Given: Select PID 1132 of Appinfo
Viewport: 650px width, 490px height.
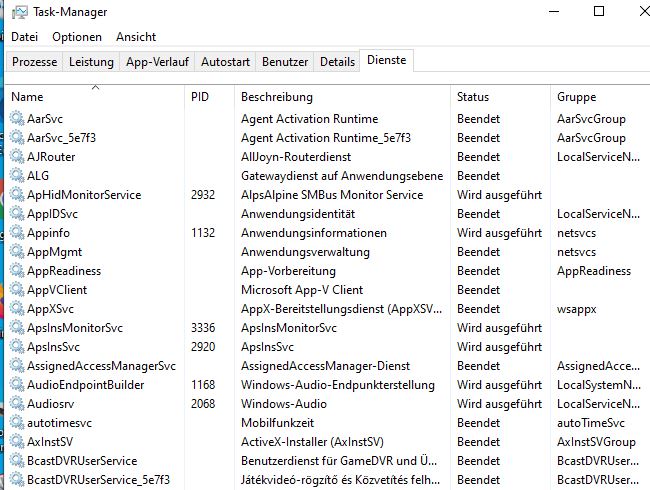Looking at the screenshot, I should (x=203, y=233).
